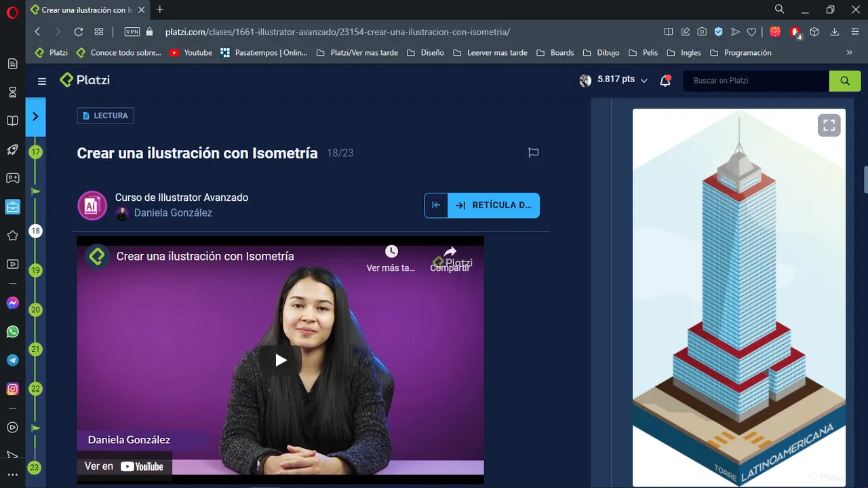Reload the current page

pyautogui.click(x=78, y=32)
